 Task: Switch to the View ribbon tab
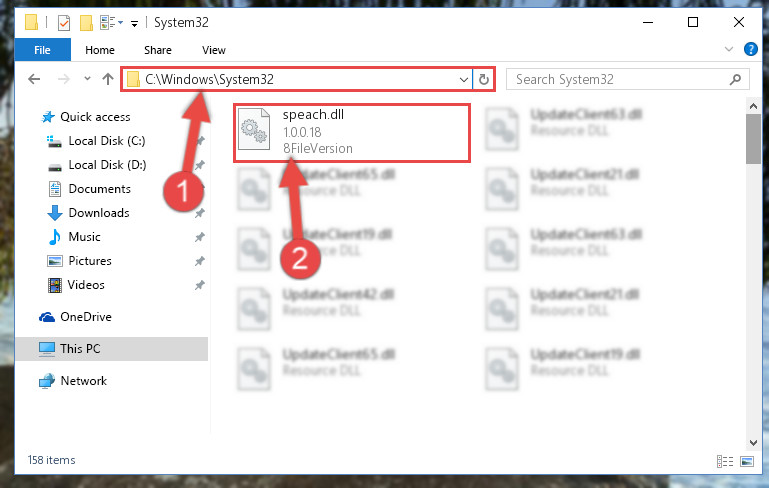[214, 50]
